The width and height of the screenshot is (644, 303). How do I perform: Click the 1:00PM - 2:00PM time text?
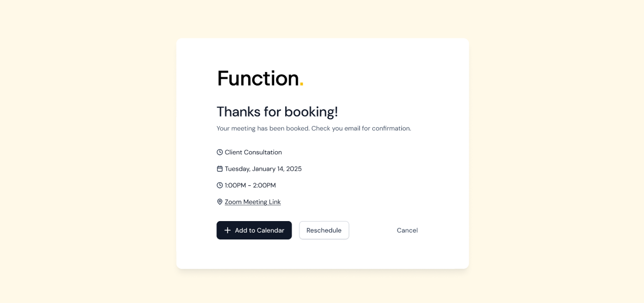click(250, 185)
